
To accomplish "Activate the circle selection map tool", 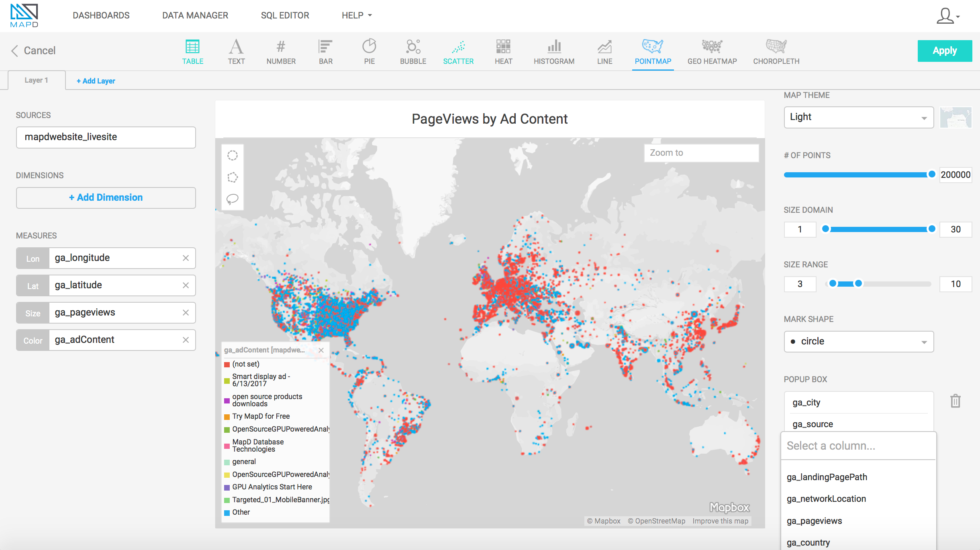I will (233, 155).
